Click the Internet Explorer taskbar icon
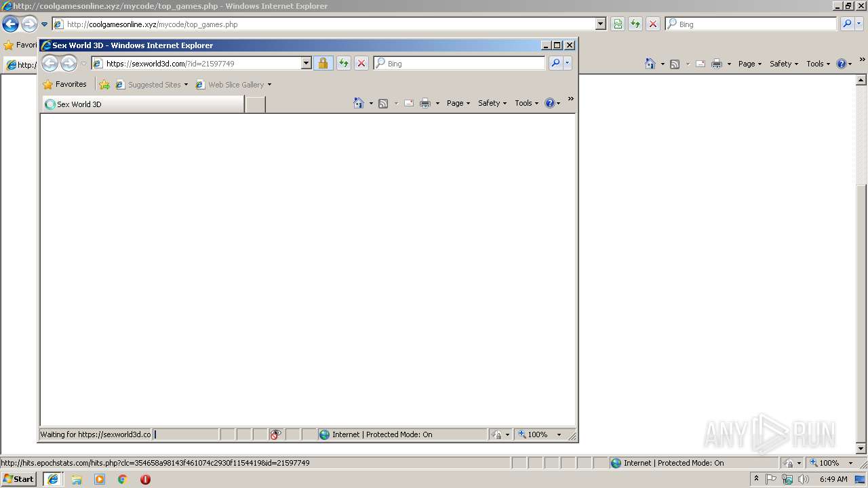 [x=52, y=479]
